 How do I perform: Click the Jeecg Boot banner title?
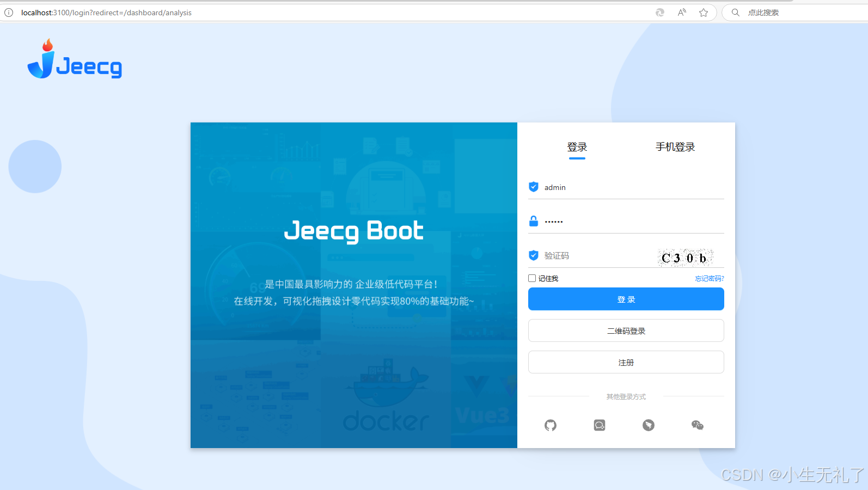354,231
